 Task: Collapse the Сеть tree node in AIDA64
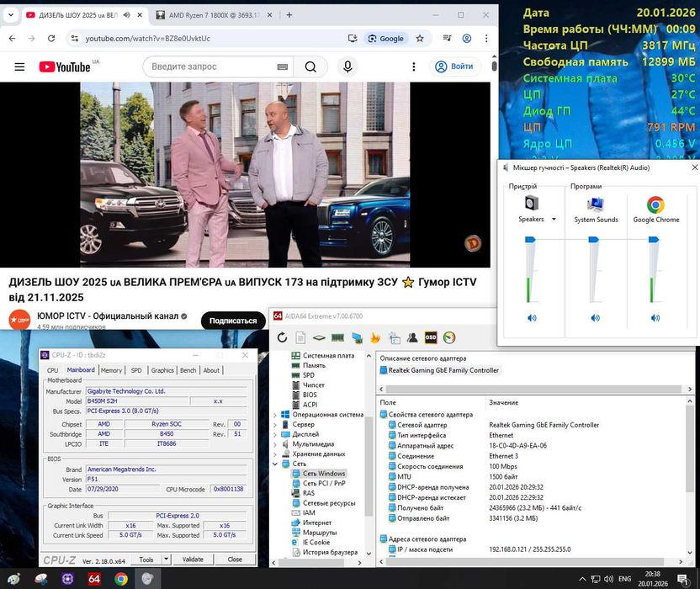tap(275, 464)
